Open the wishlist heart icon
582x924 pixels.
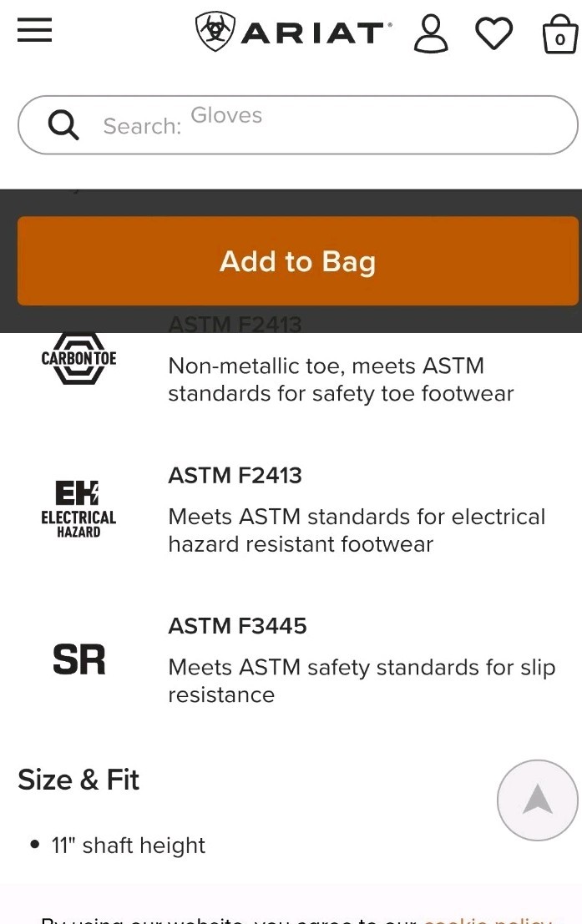[493, 33]
